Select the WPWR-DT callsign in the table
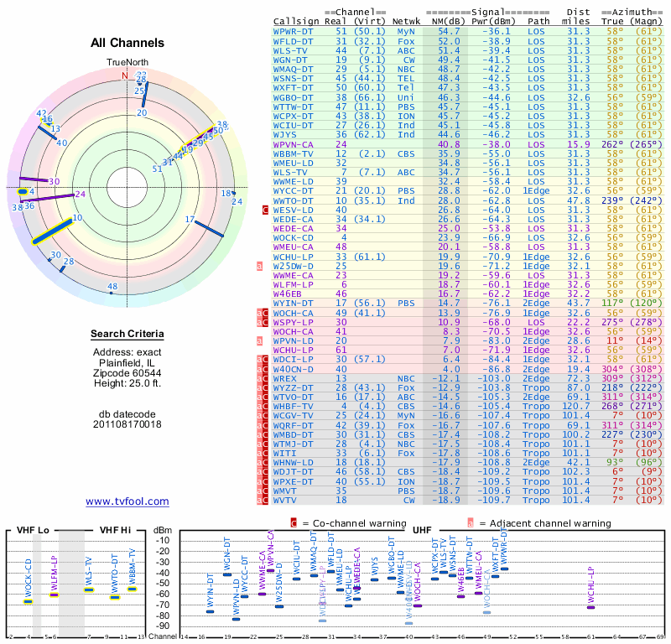This screenshot has width=671, height=644. [293, 32]
